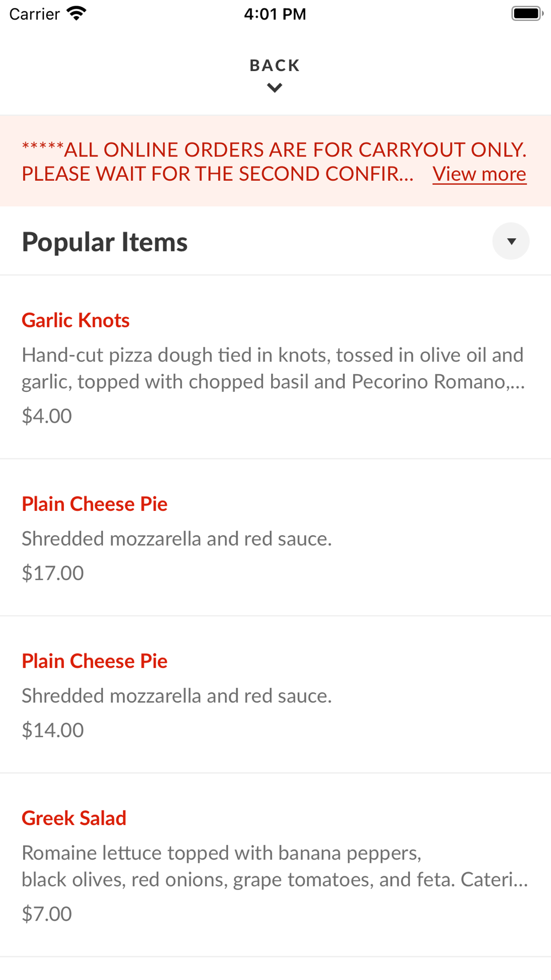Tap the Greek Salad description text

coord(274,866)
